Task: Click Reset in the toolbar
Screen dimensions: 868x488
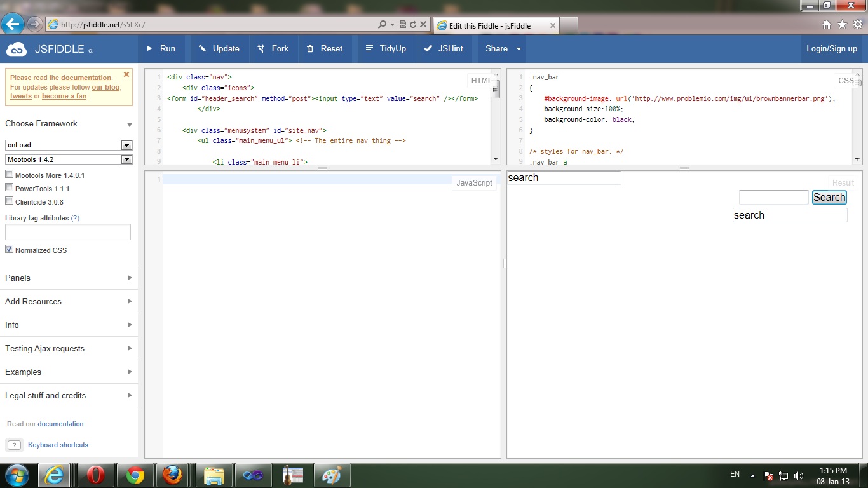Action: [x=324, y=48]
